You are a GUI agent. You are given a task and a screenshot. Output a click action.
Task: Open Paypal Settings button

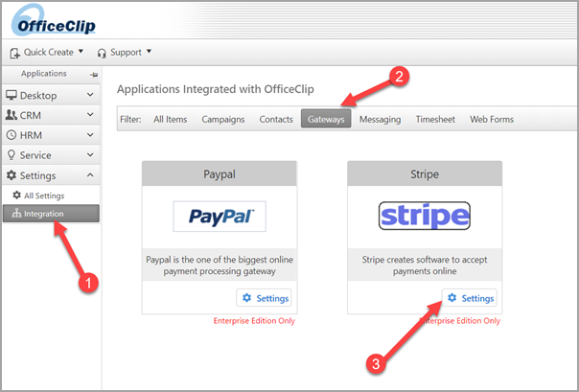[x=264, y=298]
